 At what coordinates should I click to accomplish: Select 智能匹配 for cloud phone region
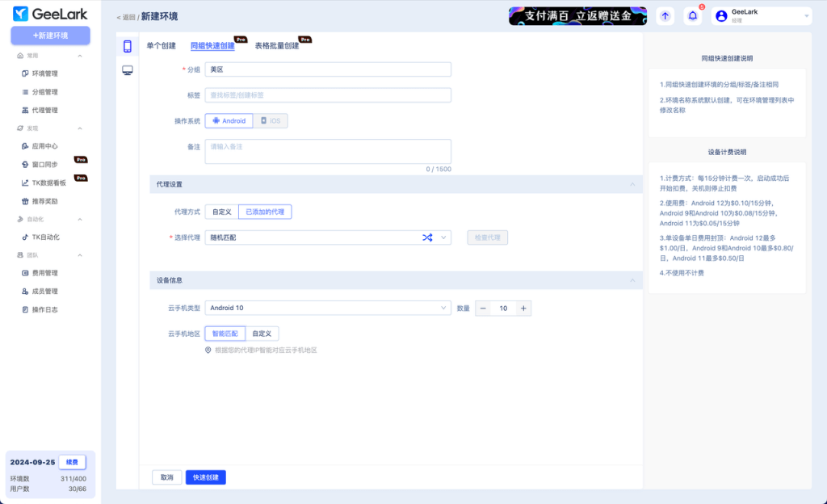(225, 333)
